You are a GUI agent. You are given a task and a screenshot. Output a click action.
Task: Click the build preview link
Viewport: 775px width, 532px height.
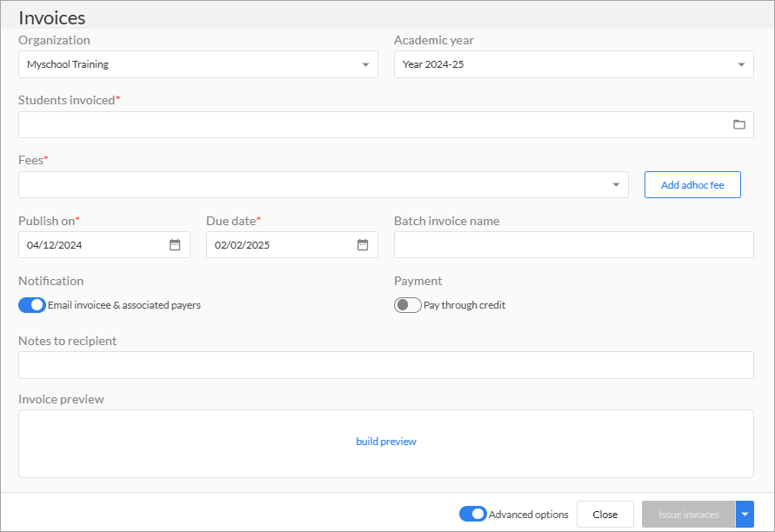pos(386,442)
